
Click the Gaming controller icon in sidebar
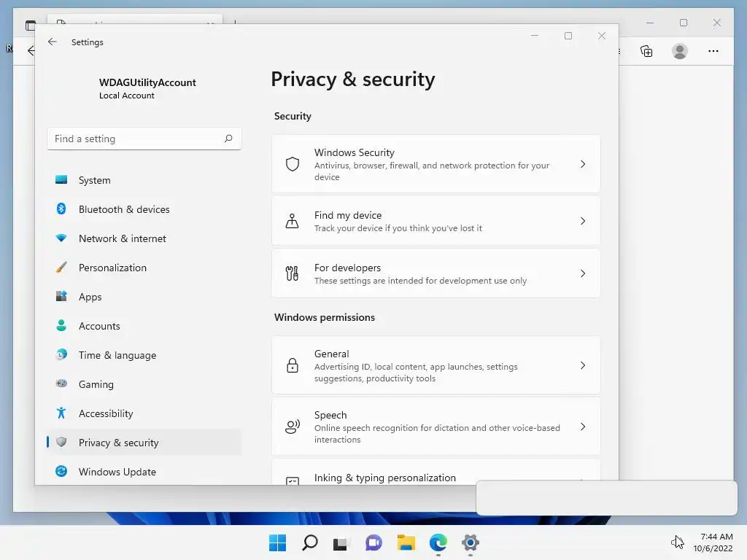click(61, 384)
